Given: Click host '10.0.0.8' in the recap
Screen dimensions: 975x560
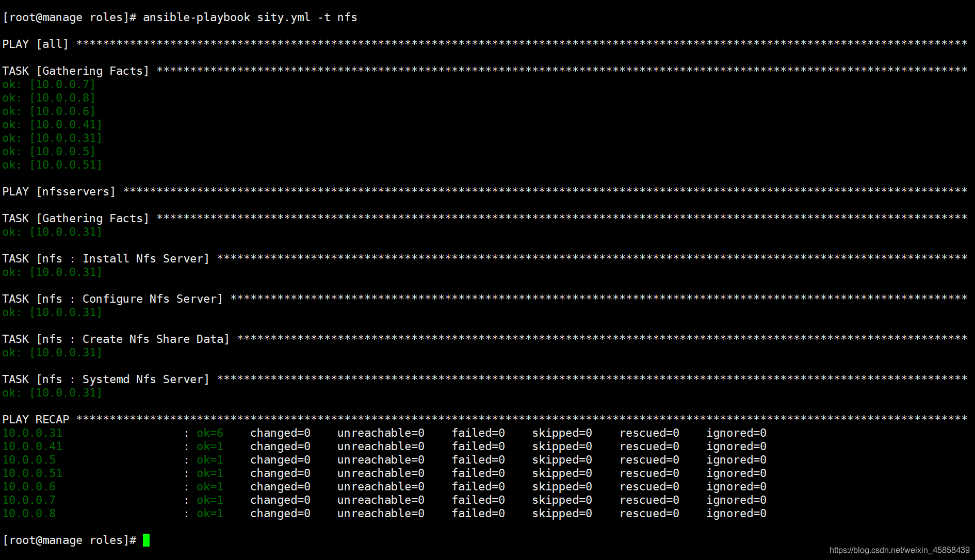Looking at the screenshot, I should pos(29,514).
